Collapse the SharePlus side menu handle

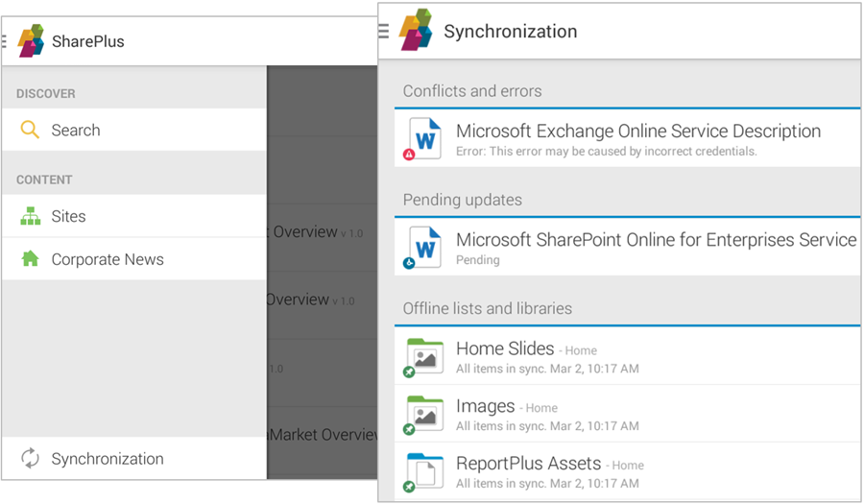[5, 41]
